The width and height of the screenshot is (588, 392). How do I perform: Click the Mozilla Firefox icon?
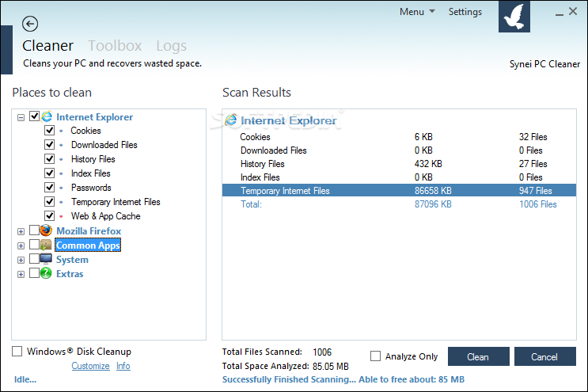[x=46, y=230]
